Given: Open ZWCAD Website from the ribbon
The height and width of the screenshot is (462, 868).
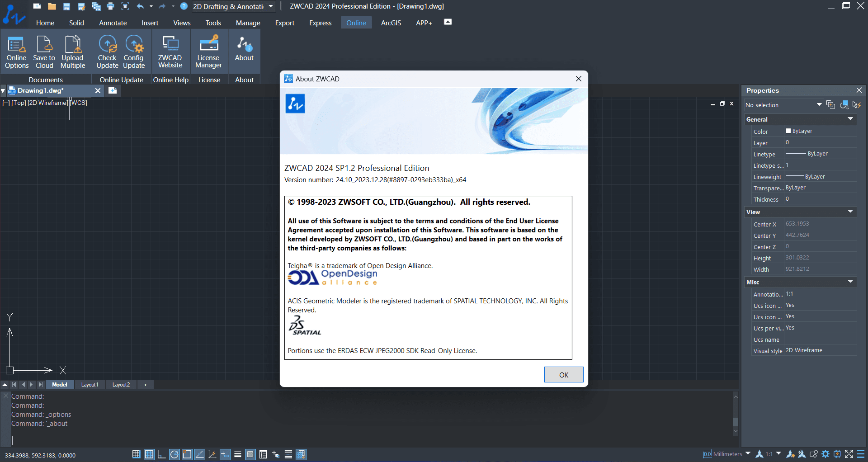Looking at the screenshot, I should [170, 52].
